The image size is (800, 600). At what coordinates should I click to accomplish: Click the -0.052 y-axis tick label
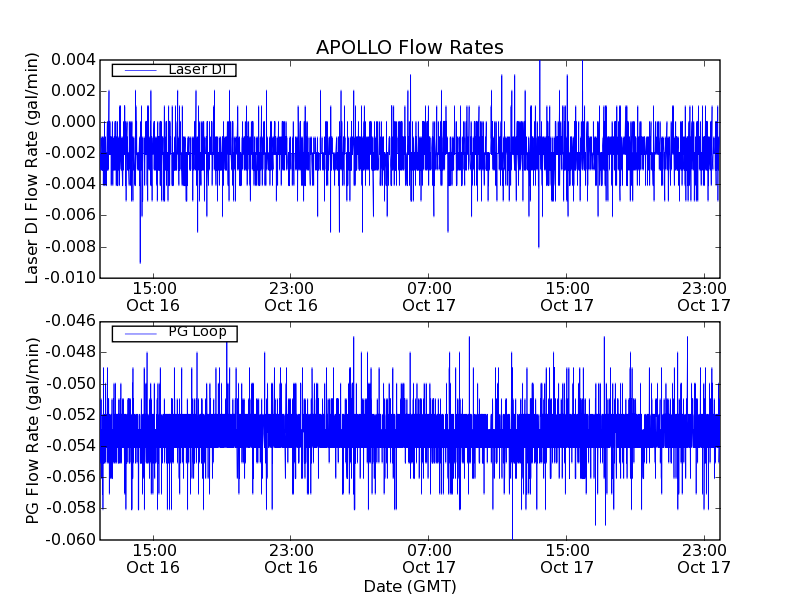(x=71, y=415)
